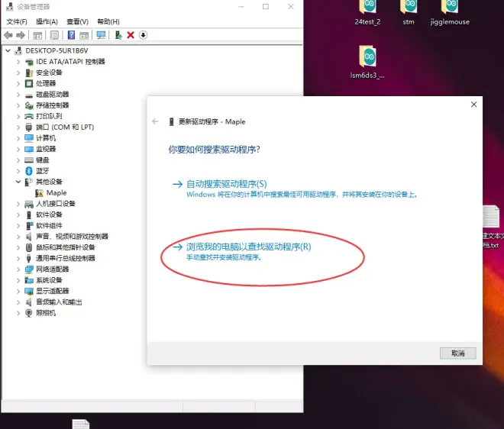Expand the 处理器 category
Screen dimensions: 504x429
pyautogui.click(x=18, y=83)
